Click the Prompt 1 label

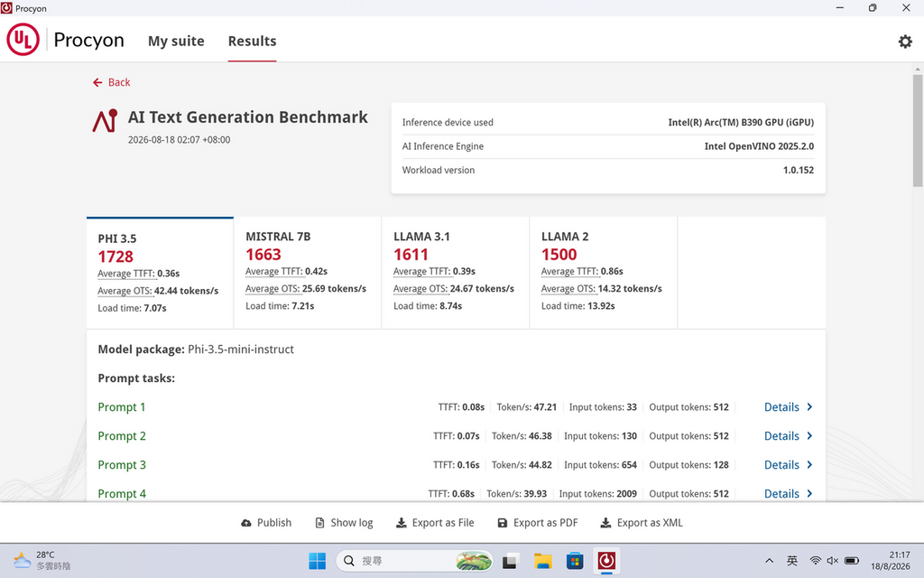(x=122, y=407)
